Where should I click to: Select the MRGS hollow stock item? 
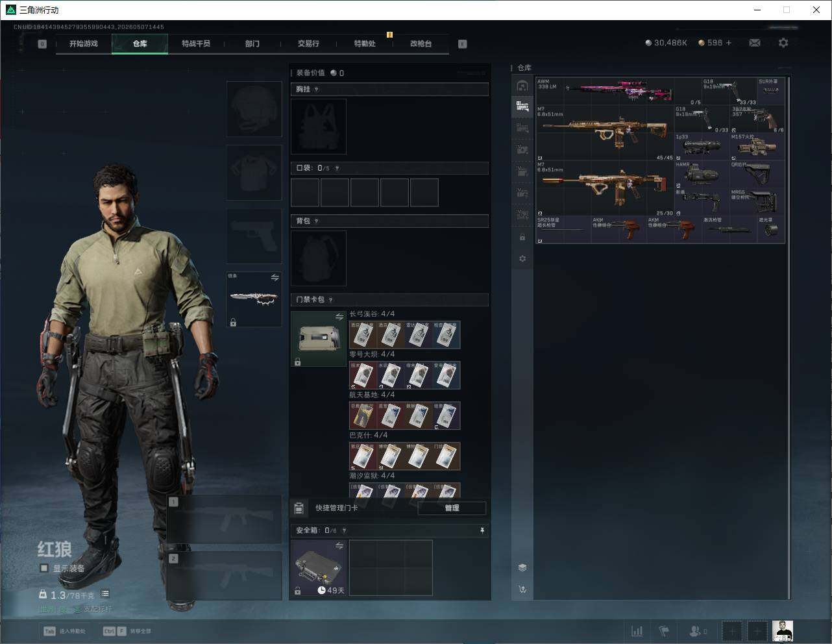(x=757, y=203)
